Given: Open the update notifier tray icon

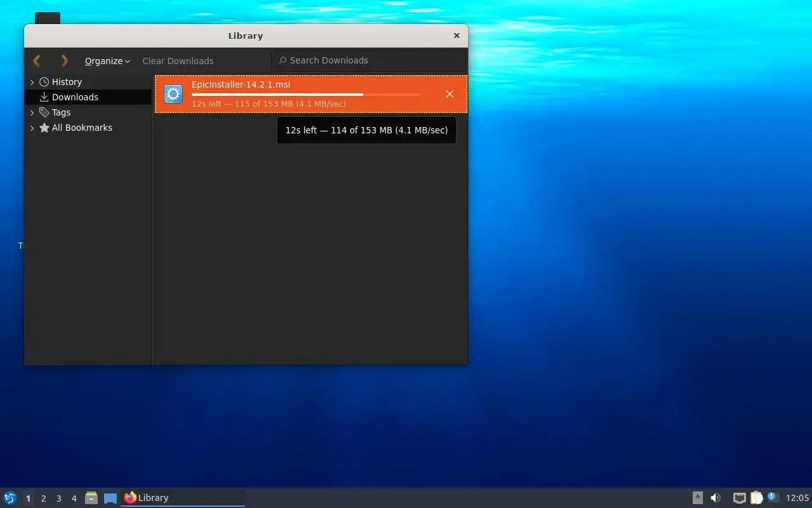Looking at the screenshot, I should click(x=773, y=497).
